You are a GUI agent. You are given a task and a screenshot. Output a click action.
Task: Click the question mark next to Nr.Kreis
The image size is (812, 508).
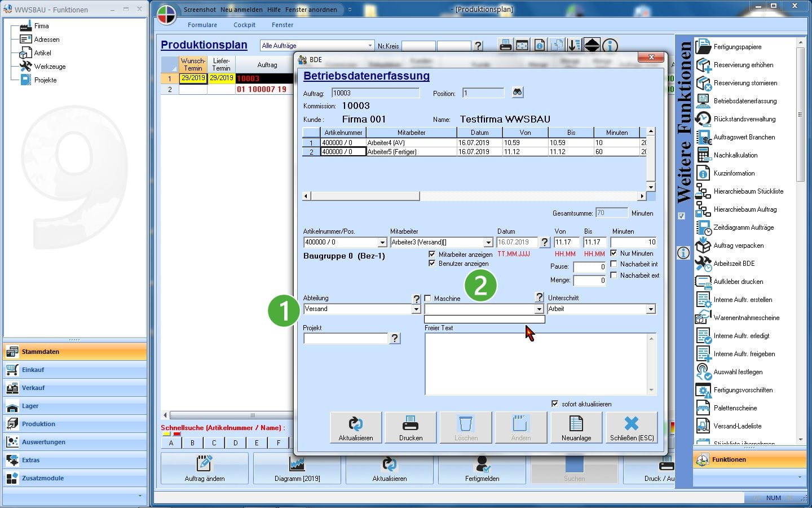[478, 46]
